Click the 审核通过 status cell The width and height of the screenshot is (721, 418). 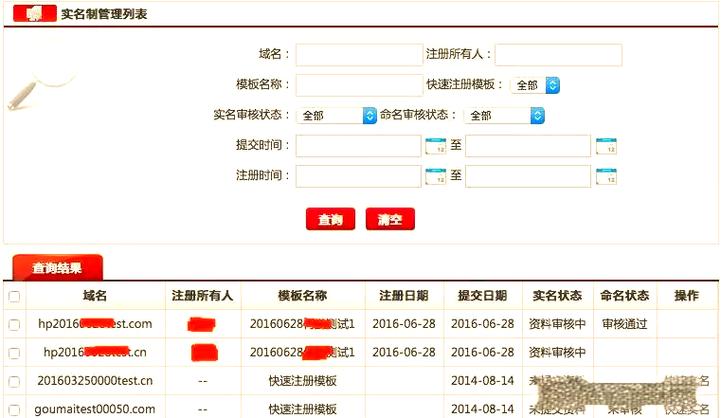pos(624,324)
